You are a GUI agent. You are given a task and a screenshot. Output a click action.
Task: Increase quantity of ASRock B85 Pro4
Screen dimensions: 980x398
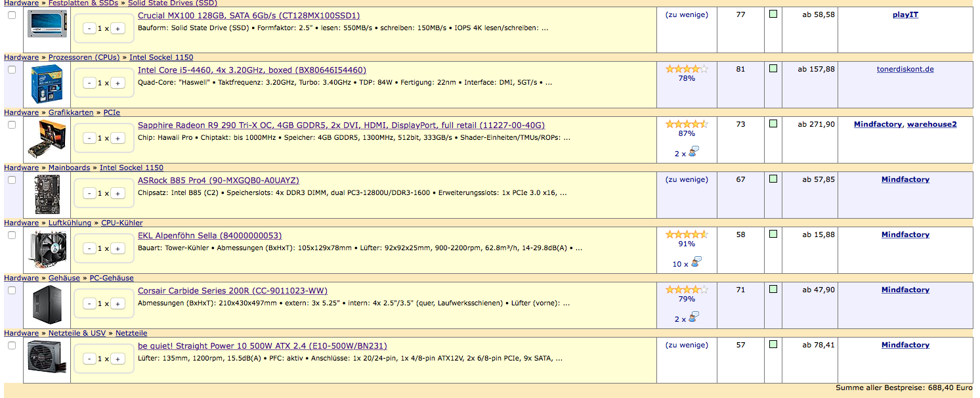pos(117,194)
